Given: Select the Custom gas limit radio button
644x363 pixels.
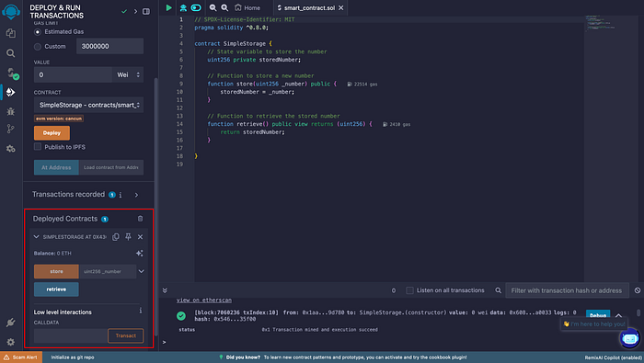Looking at the screenshot, I should coord(38,47).
